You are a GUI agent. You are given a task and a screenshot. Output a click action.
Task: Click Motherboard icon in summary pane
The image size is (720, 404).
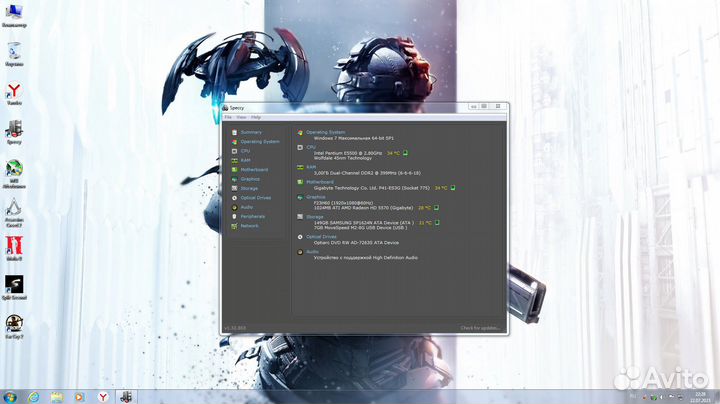300,182
